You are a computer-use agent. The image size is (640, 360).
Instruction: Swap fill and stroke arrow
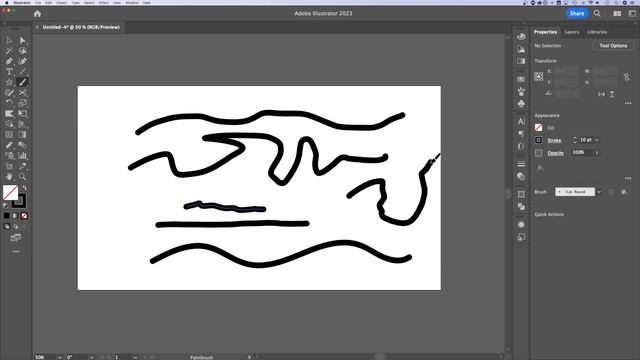click(24, 188)
